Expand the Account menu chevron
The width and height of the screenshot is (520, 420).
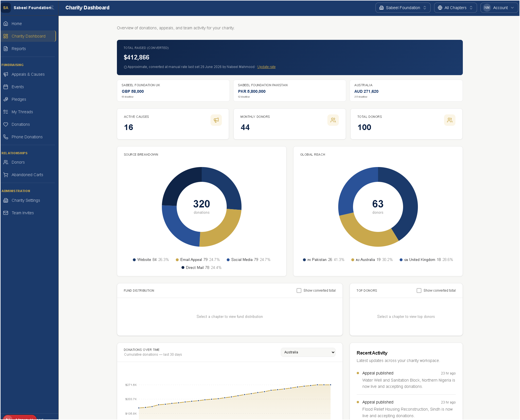512,8
